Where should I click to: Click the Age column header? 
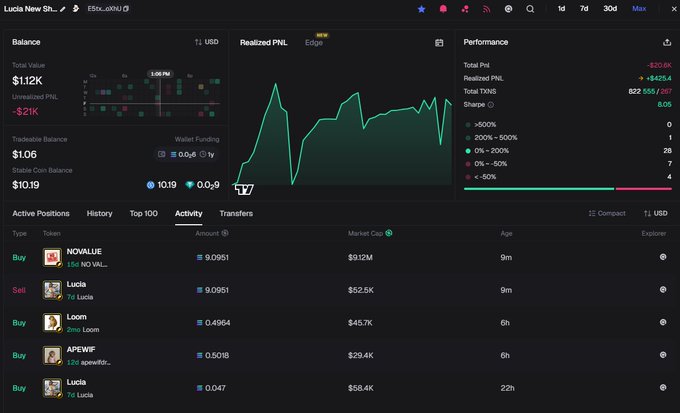point(506,233)
